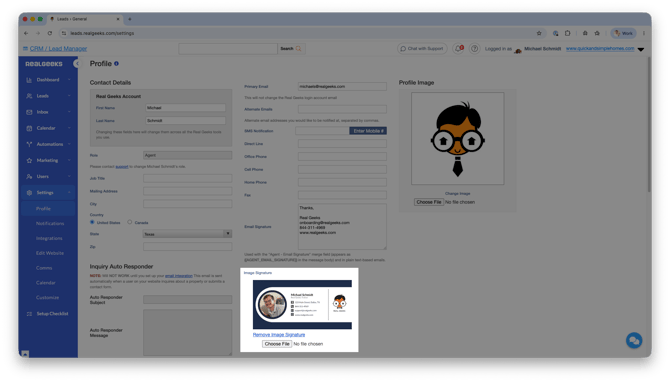Open the quickandsimplehomes website link
Viewport: 670px width, 382px height.
click(x=600, y=49)
